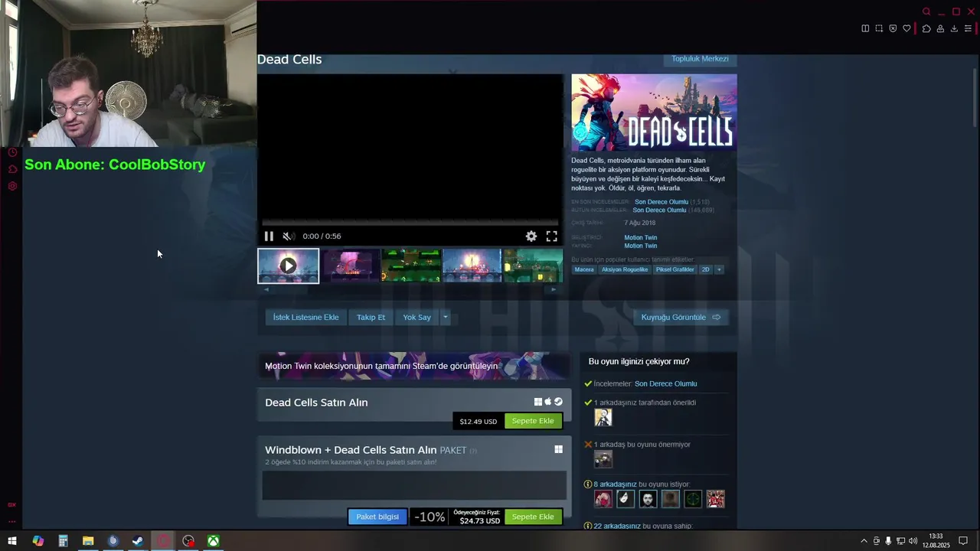Open the Motion Twin developer link
Screen dimensions: 980x551
pos(640,238)
